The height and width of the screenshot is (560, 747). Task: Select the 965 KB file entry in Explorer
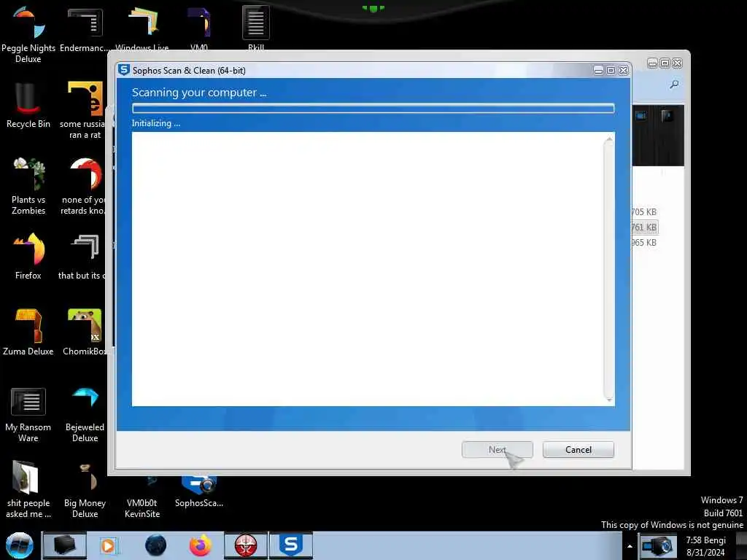point(644,242)
